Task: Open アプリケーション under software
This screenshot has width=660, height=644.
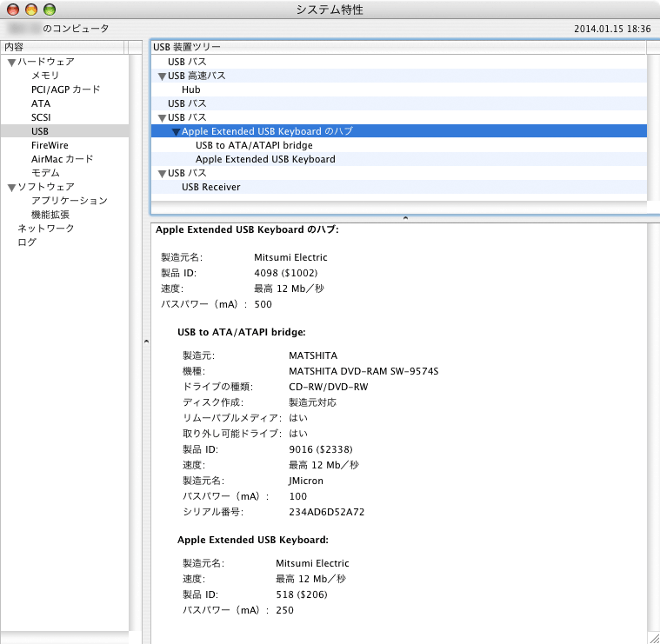Action: (x=70, y=200)
